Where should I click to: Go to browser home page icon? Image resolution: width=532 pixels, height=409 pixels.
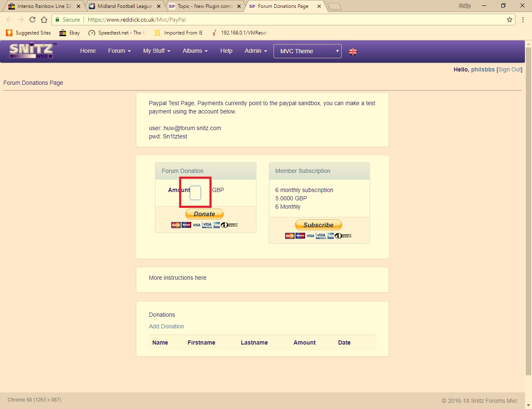point(44,20)
